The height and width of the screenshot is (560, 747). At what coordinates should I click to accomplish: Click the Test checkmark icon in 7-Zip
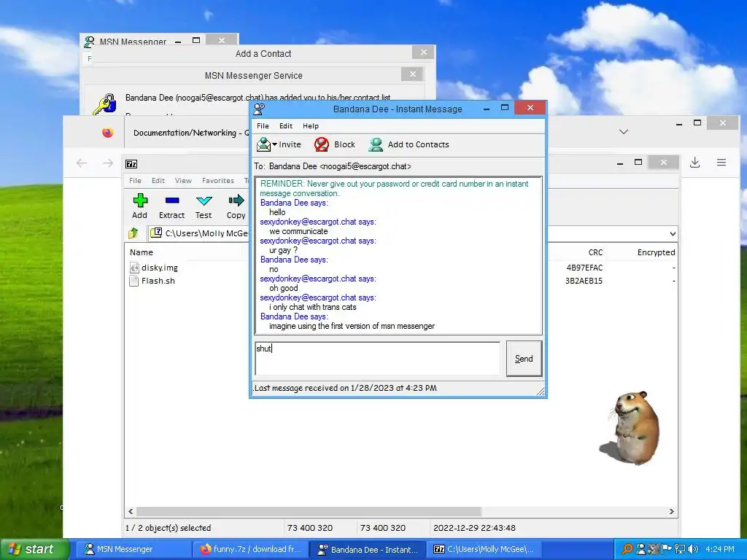coord(204,201)
